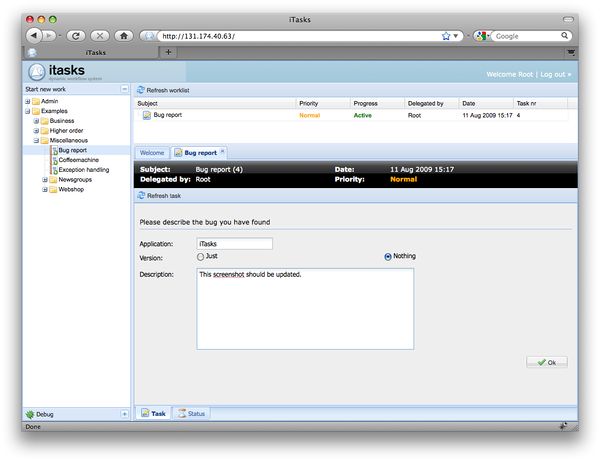Click the green Debug bug icon

(29, 414)
